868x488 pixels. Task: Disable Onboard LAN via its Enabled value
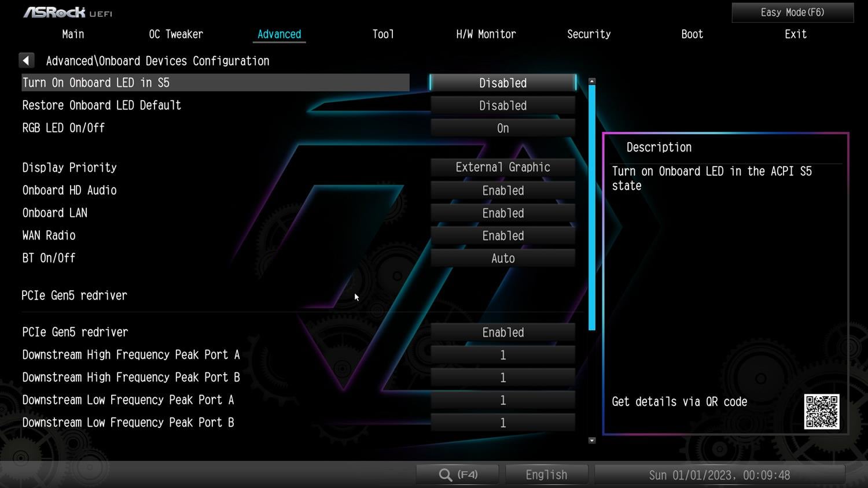pos(502,213)
